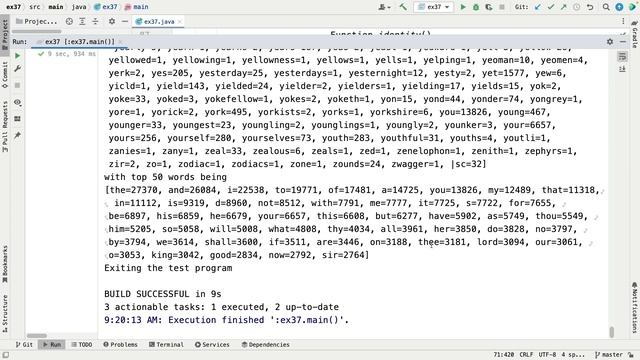The width and height of the screenshot is (640, 360).
Task: Run with coverage icon in toolbar
Action: coord(489,7)
